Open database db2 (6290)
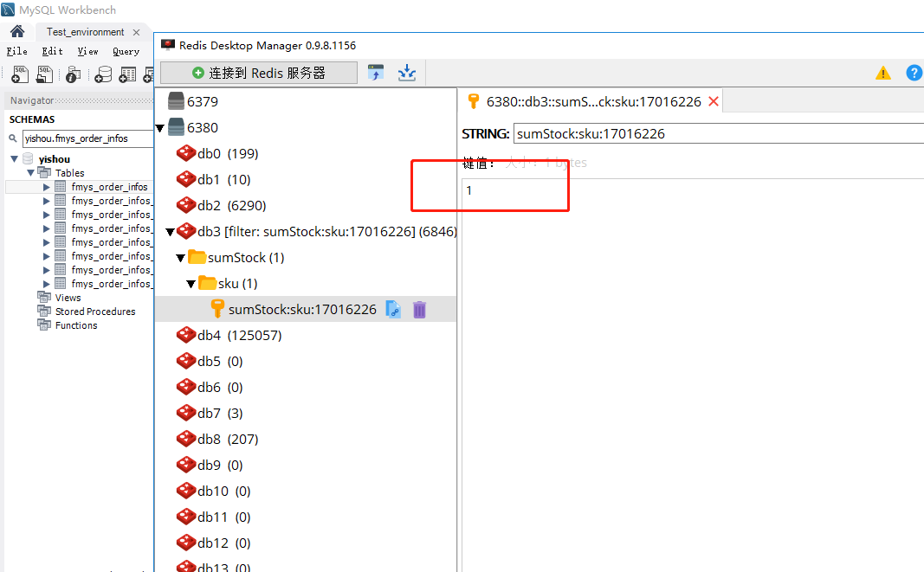The height and width of the screenshot is (572, 924). 231,206
